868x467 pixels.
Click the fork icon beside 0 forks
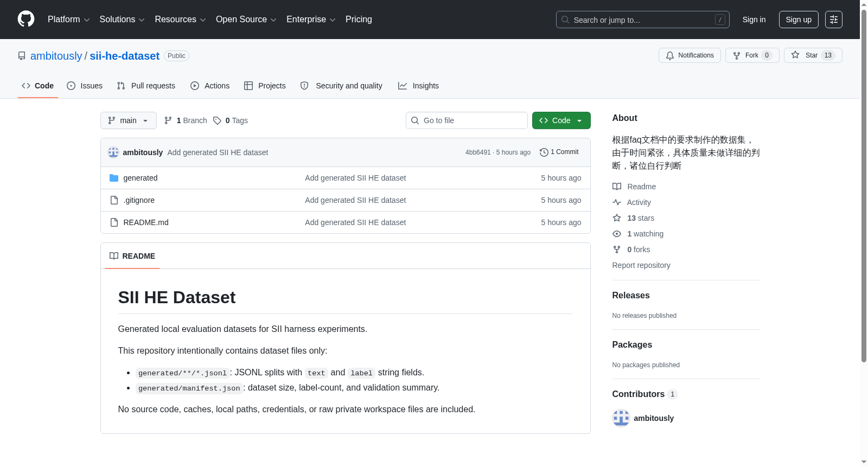(x=617, y=250)
